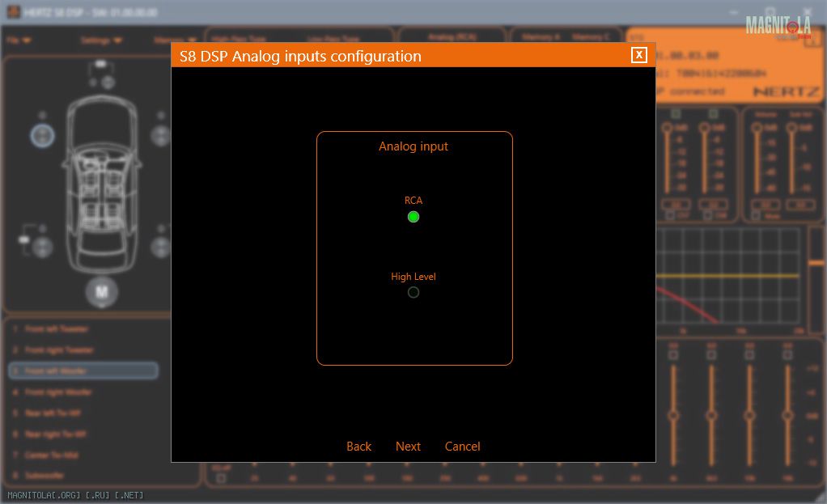Select the center speaker icon above the car

point(108,82)
